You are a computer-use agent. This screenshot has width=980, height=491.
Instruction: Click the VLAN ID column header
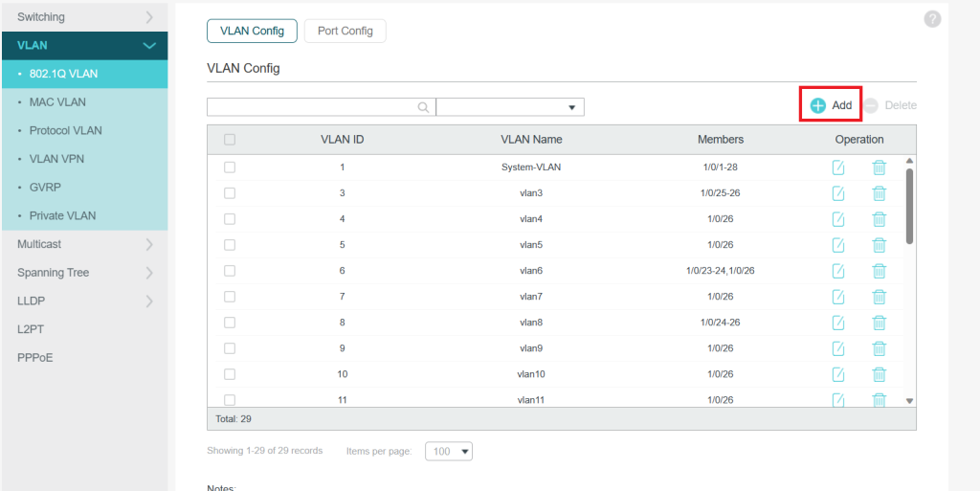point(342,140)
